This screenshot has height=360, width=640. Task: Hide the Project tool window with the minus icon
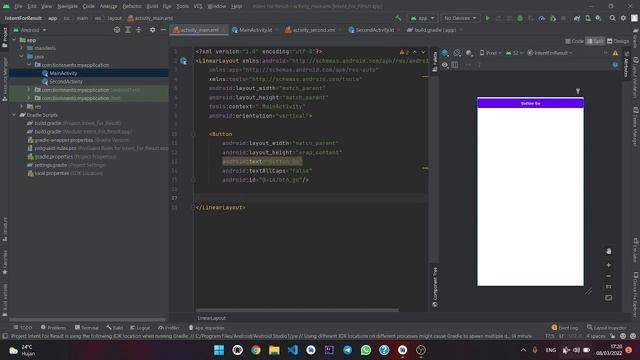[163, 30]
